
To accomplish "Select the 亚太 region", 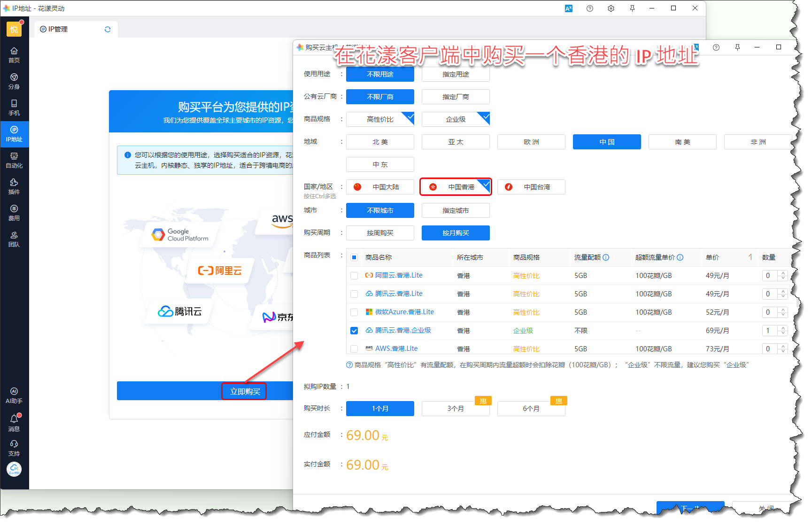I will point(456,142).
